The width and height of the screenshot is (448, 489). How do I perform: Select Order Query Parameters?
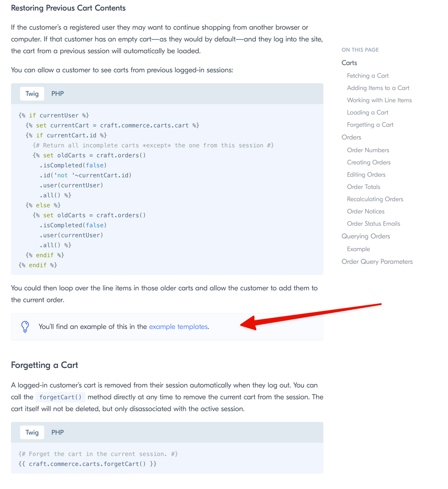click(x=377, y=262)
